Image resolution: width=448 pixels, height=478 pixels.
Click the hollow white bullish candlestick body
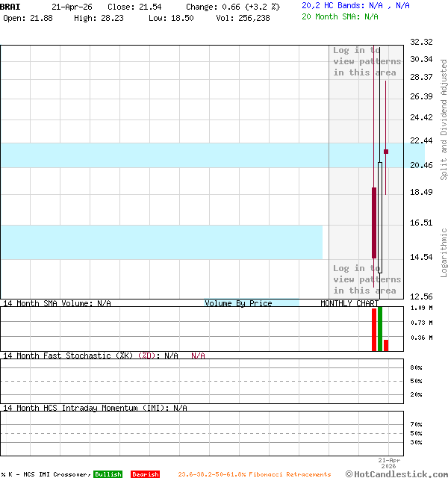380,217
